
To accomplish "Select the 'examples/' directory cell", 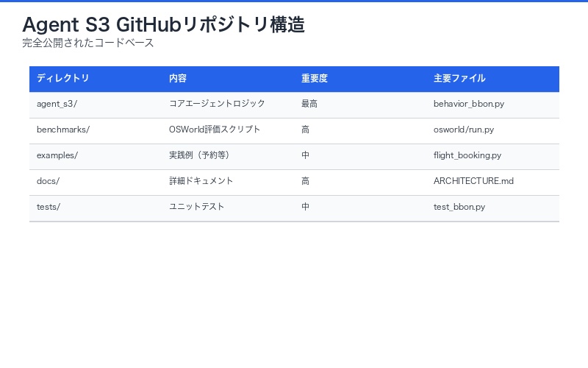I will pos(57,155).
